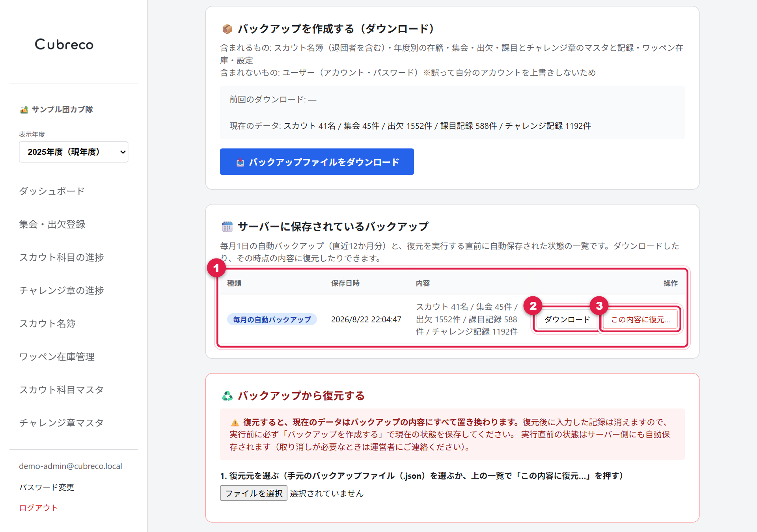Open チャレンジ章の進捗 page

(61, 290)
